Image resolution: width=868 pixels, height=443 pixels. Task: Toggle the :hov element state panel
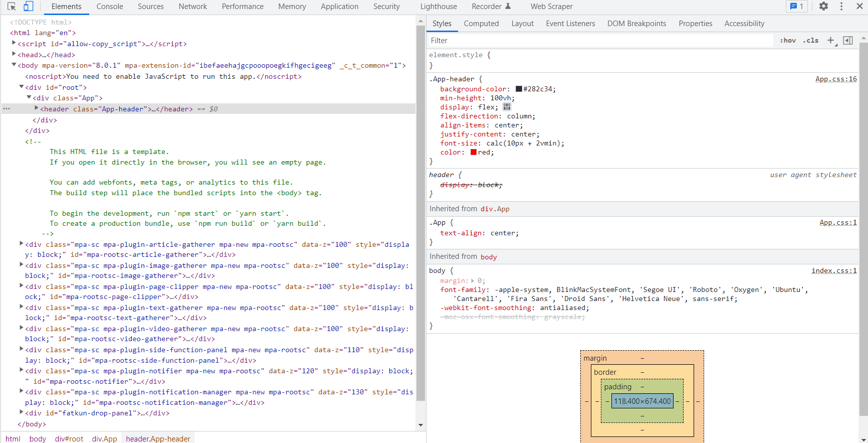[788, 41]
